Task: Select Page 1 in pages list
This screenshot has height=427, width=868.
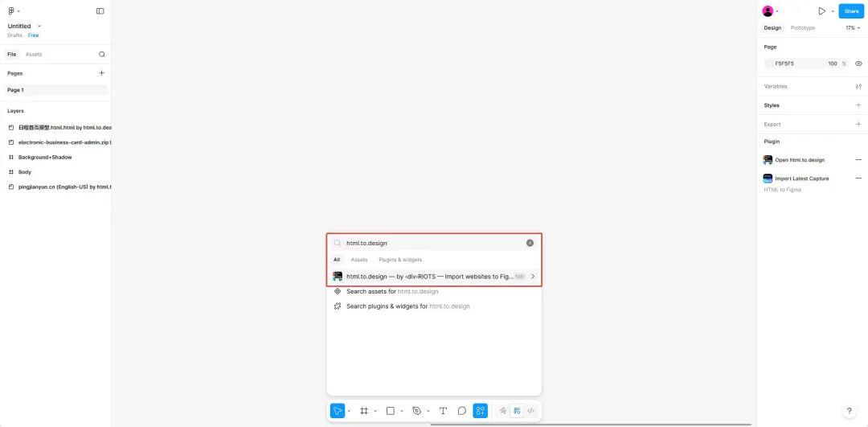Action: click(56, 90)
